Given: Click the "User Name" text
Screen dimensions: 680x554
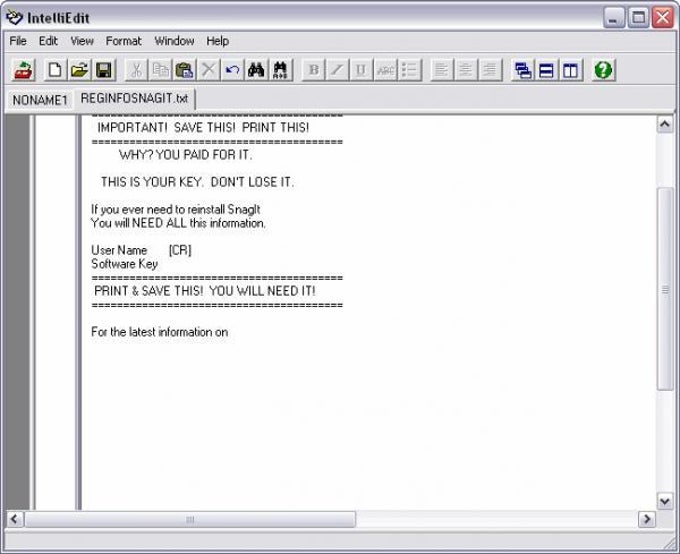Looking at the screenshot, I should 119,250.
